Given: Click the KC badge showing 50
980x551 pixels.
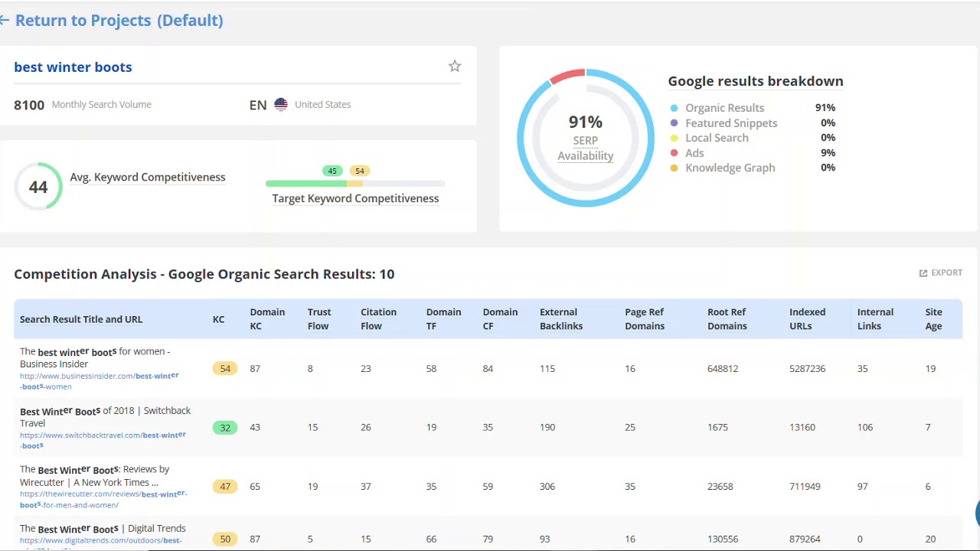Looking at the screenshot, I should 225,540.
